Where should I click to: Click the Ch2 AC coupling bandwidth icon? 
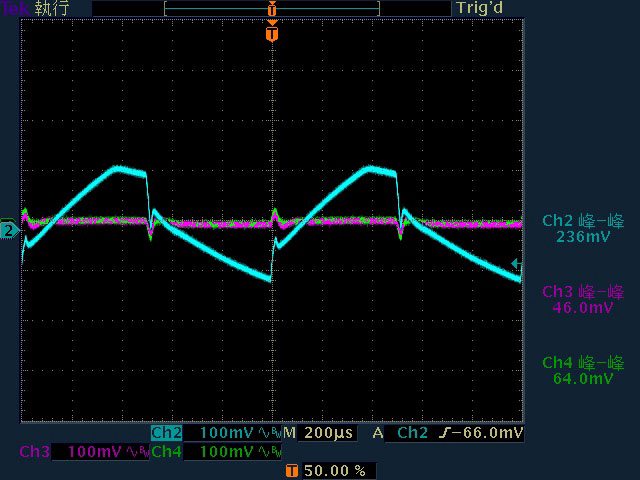(269, 433)
